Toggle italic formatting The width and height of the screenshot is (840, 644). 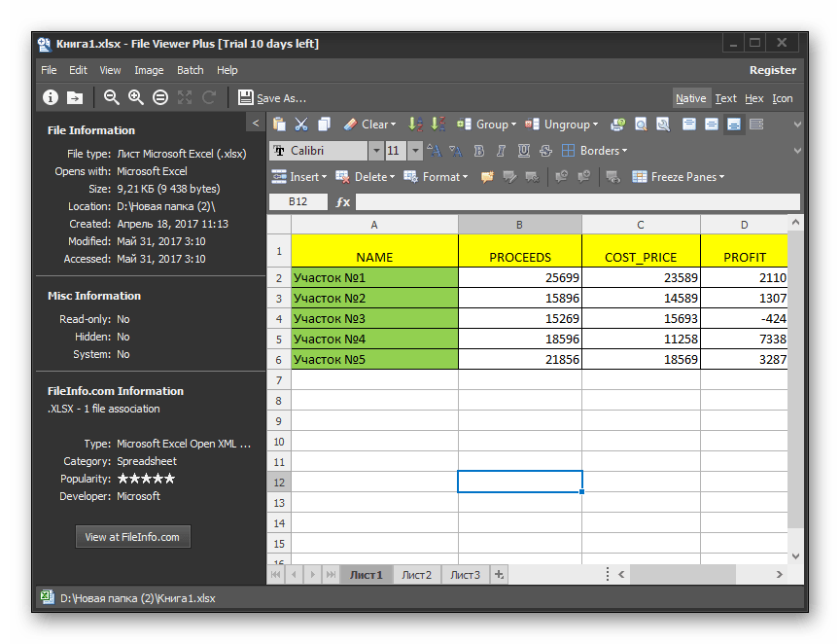pos(503,151)
